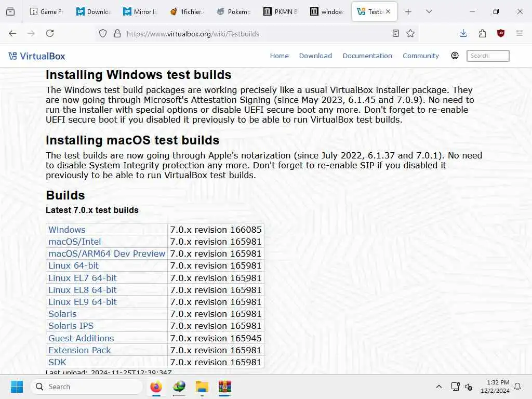Click the browser Back arrow

click(12, 33)
